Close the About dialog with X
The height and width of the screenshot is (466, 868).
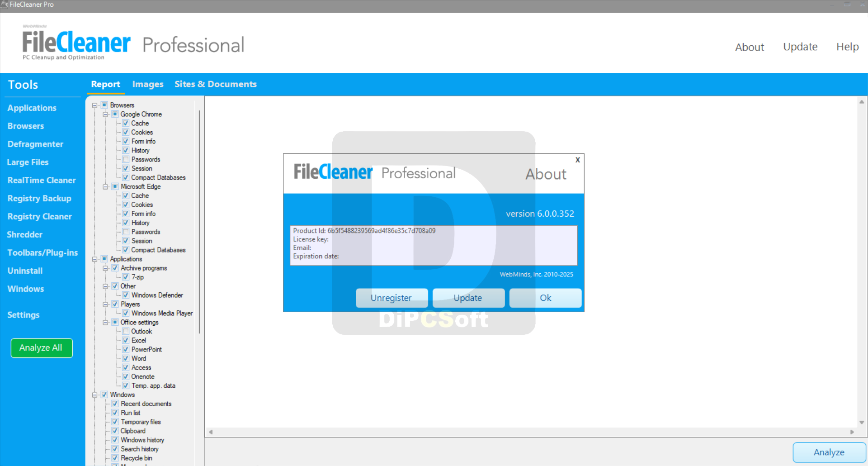click(x=577, y=160)
